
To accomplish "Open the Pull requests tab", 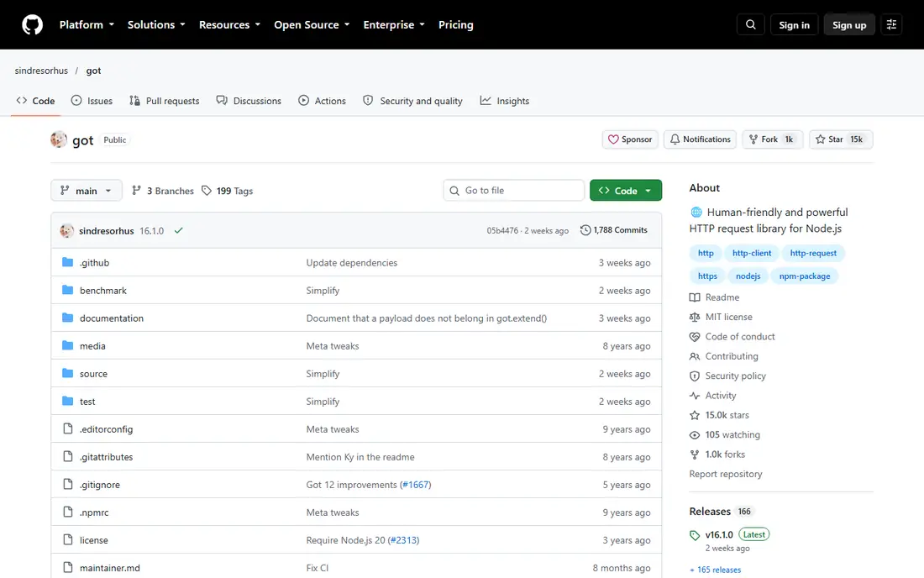I will (165, 101).
